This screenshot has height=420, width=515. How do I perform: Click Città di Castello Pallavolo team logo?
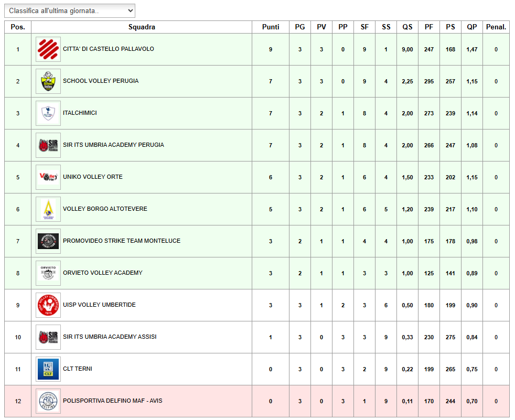(48, 49)
